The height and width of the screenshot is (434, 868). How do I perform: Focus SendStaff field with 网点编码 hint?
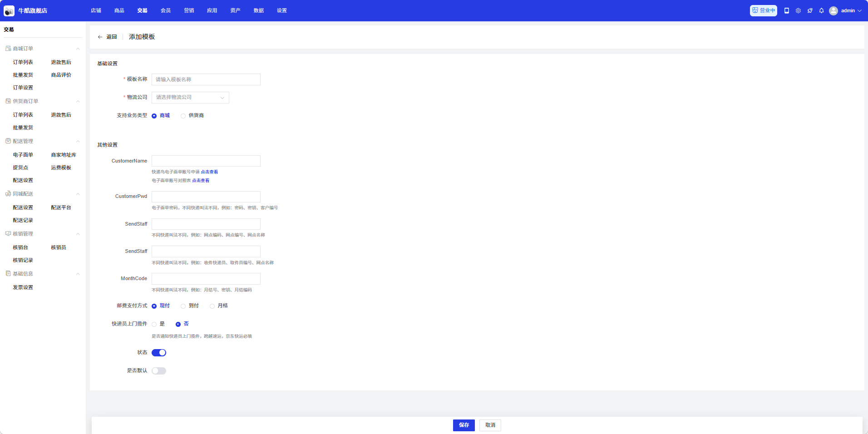point(206,224)
